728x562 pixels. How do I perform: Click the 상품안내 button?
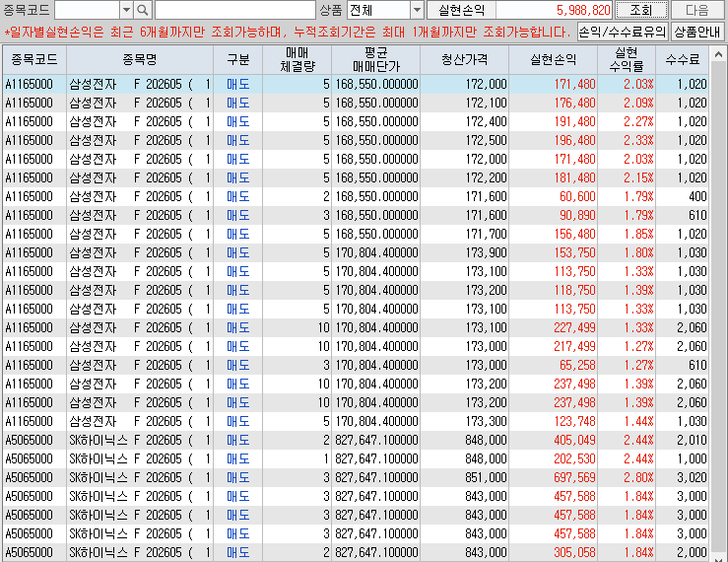pos(697,32)
